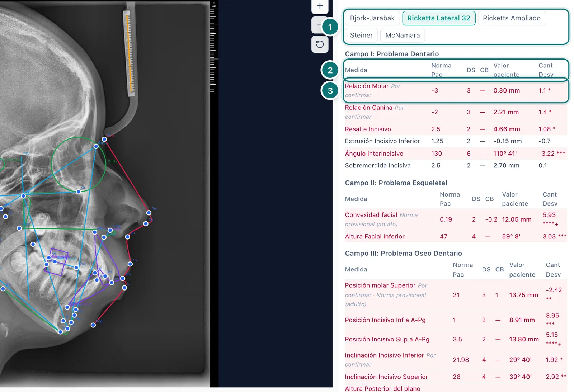Viewport: 574px width, 392px height.
Task: Select the Li lower lip landmark
Action: pyautogui.click(x=124, y=288)
